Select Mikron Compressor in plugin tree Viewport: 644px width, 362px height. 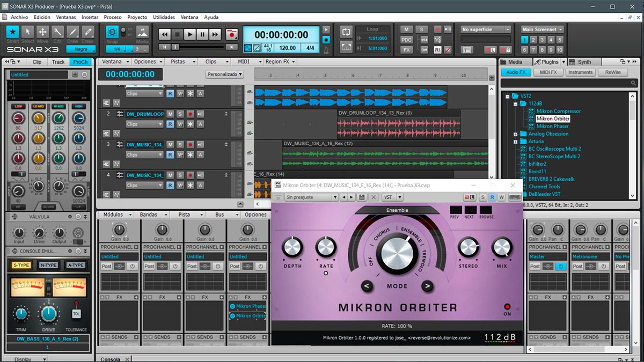(x=559, y=111)
